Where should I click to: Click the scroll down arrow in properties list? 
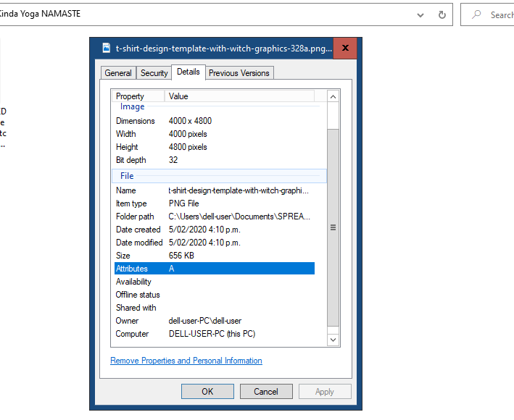[333, 339]
